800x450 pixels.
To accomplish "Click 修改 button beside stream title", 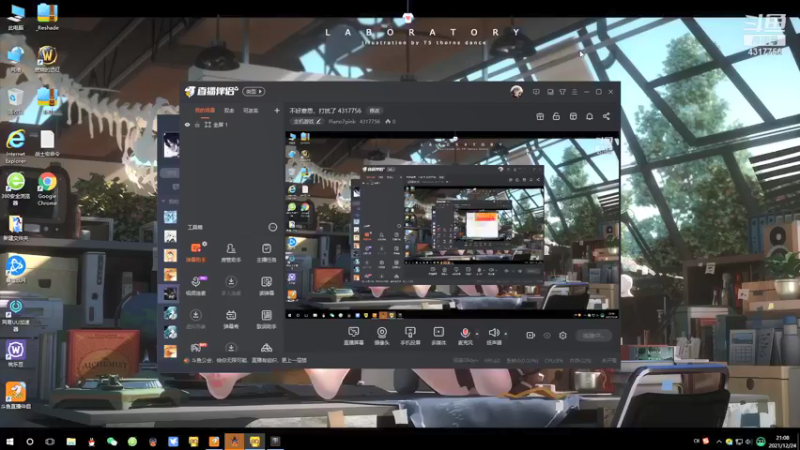I will click(375, 110).
